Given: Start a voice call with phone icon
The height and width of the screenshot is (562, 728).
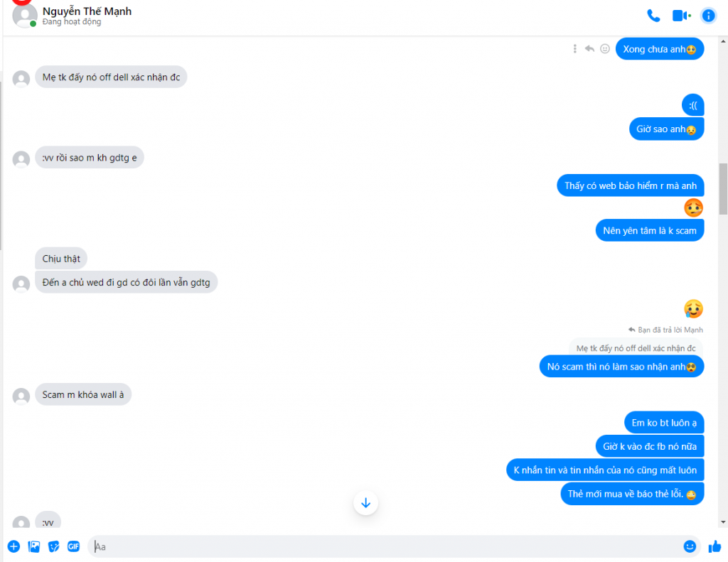Looking at the screenshot, I should pos(653,16).
